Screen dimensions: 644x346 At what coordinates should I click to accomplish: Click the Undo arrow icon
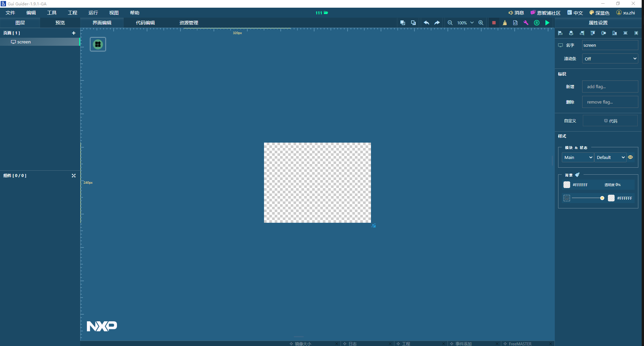coord(426,23)
